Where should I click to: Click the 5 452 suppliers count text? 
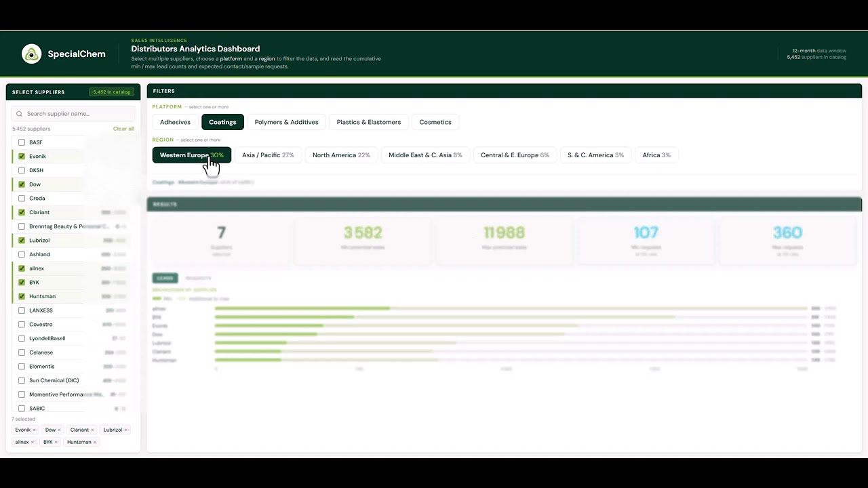(31, 129)
